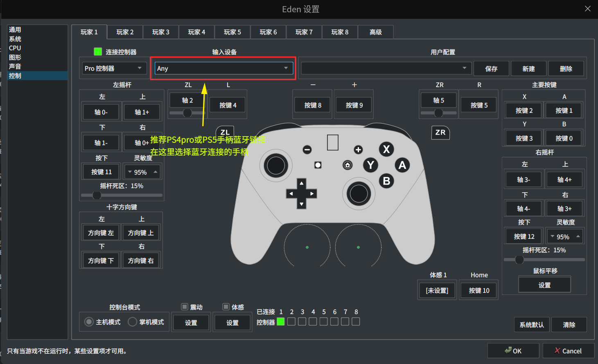Image resolution: width=598 pixels, height=364 pixels.
Task: Click the X button on controller image
Action: (x=386, y=149)
